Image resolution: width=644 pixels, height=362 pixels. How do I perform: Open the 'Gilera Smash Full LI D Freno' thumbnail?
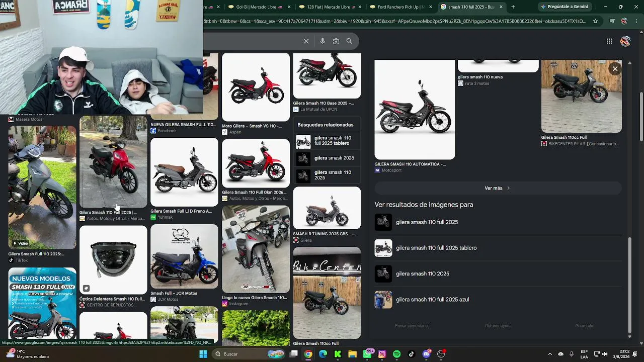184,172
